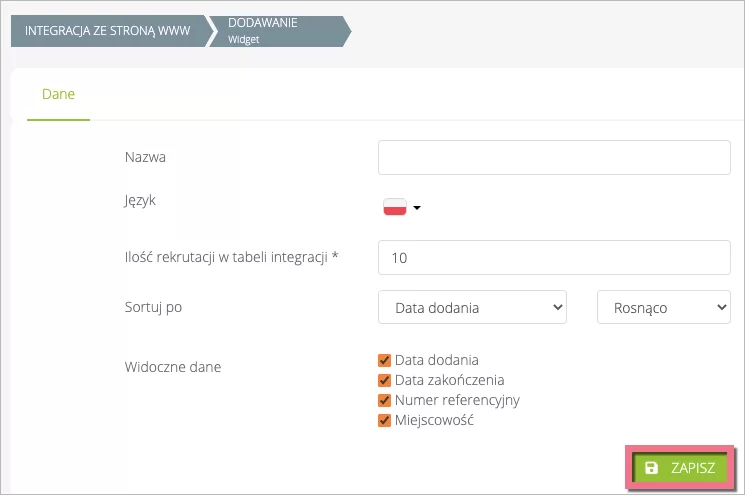Viewport: 745px width, 495px height.
Task: Go to Integracja ze stroną WWW breadcrumb
Action: click(107, 30)
